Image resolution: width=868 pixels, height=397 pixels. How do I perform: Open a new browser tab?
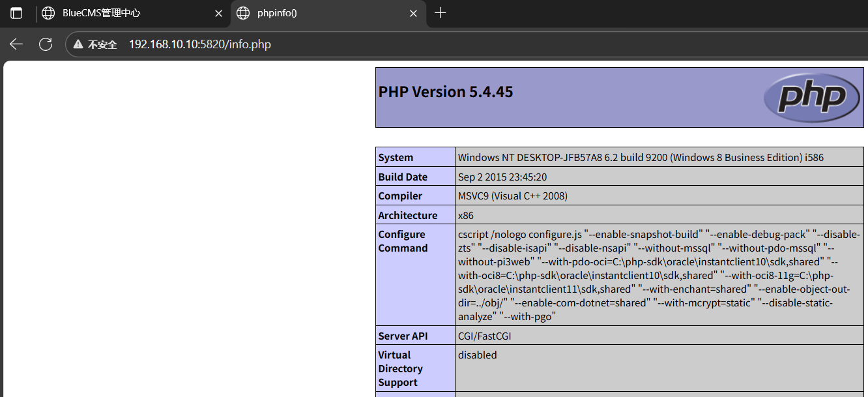[441, 13]
